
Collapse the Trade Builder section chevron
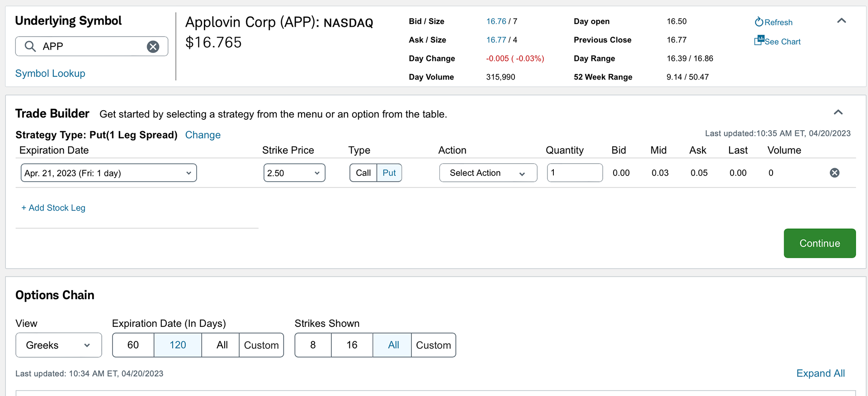[838, 112]
